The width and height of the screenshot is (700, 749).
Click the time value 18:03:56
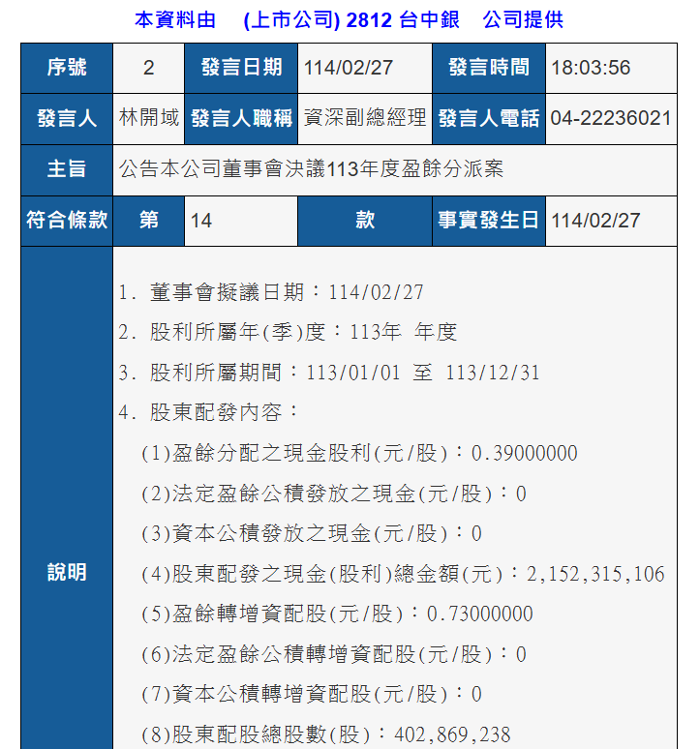[591, 68]
